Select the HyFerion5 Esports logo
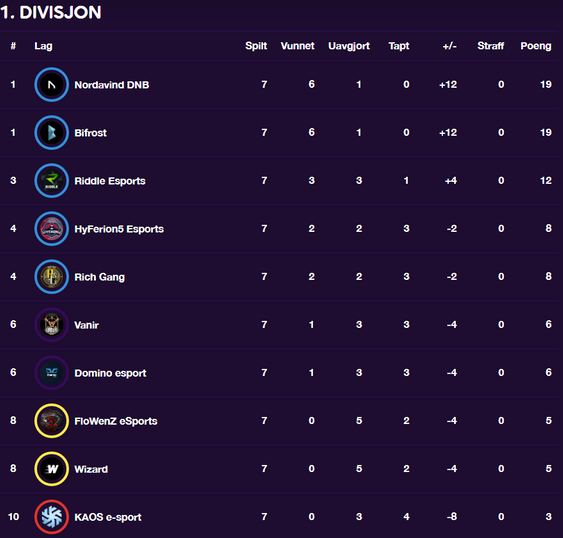The image size is (563, 538). [x=51, y=229]
